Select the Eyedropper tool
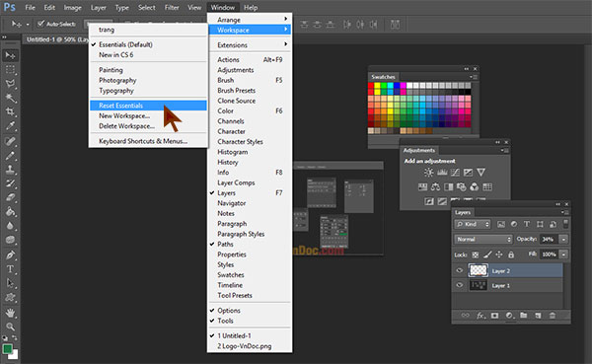The image size is (592, 364). coord(10,125)
